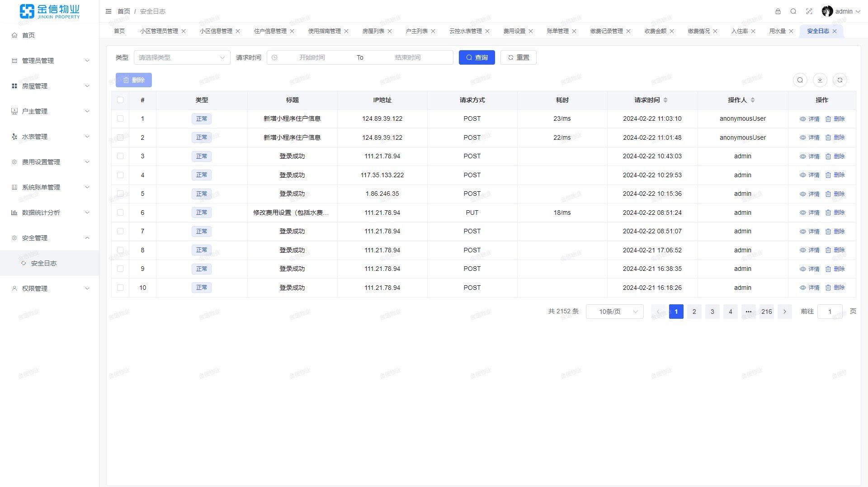Click the sidebar collapse hamburger icon

[108, 11]
